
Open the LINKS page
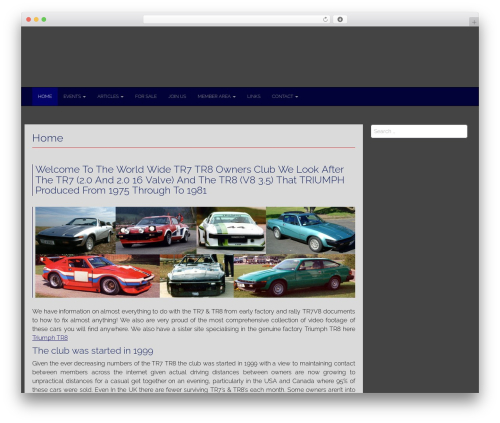(x=253, y=96)
